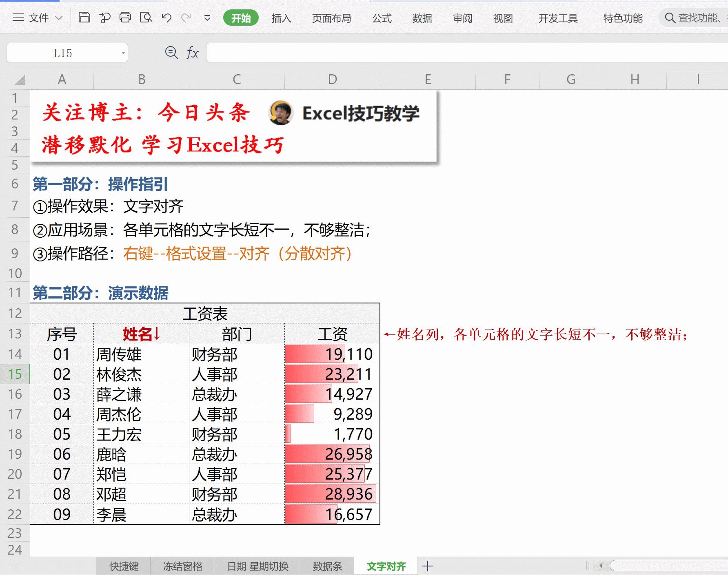Undo the last action
This screenshot has height=575, width=728.
pos(166,18)
